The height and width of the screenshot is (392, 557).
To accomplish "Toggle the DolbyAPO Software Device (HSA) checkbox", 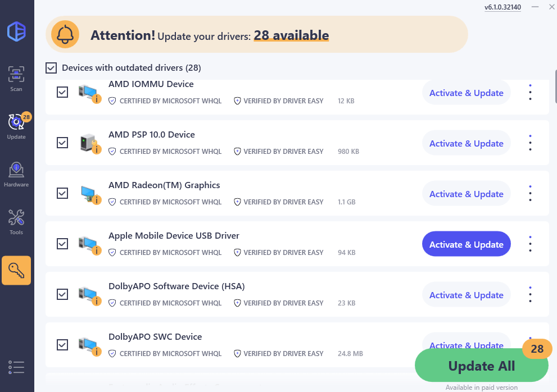I will tap(62, 294).
